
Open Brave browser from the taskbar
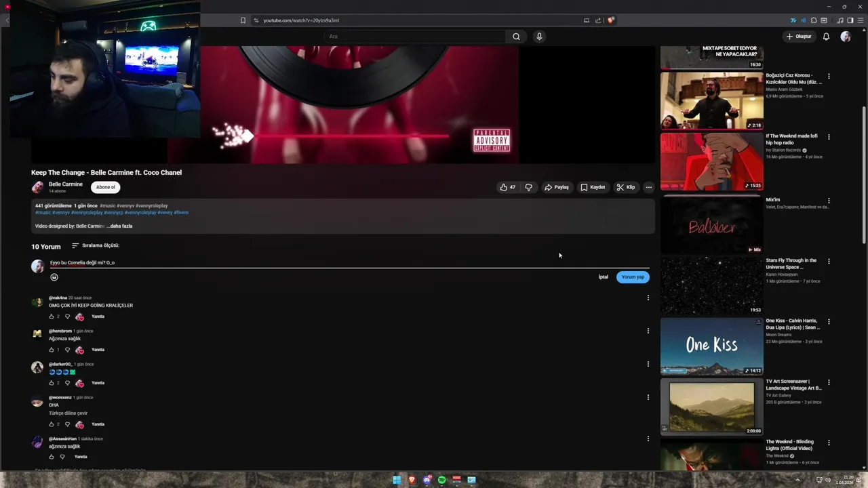point(412,481)
